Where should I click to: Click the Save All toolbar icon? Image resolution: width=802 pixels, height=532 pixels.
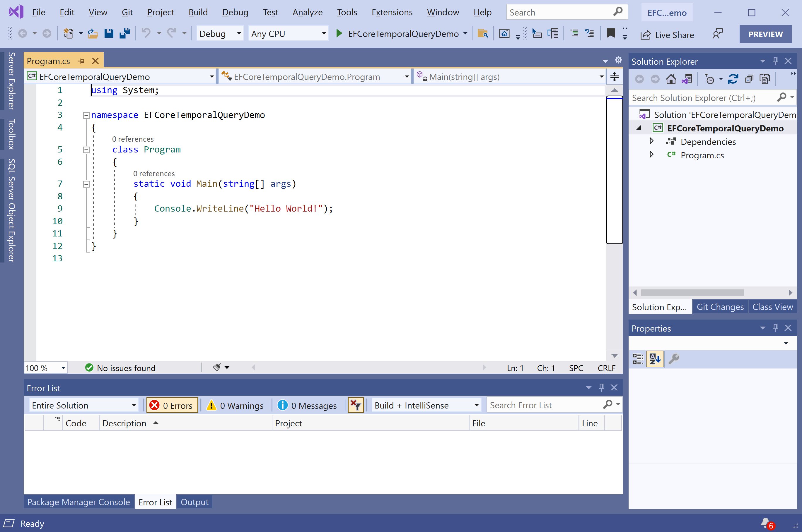[x=124, y=34]
